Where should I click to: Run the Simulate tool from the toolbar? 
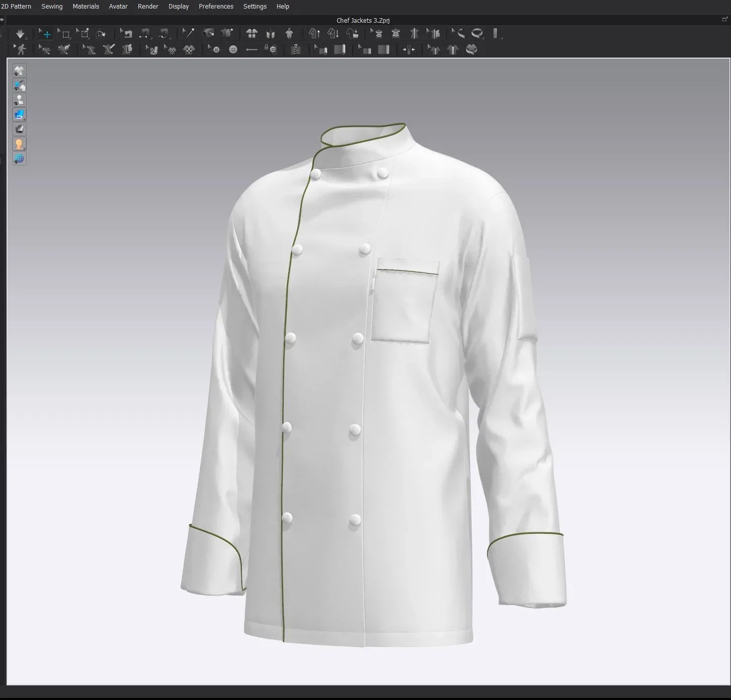tap(20, 33)
